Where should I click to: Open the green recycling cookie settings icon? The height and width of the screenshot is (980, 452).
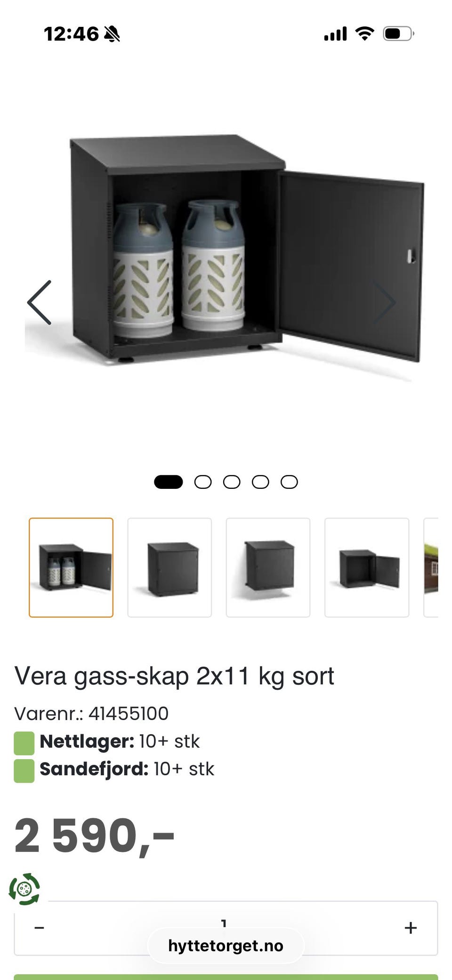pos(24,889)
